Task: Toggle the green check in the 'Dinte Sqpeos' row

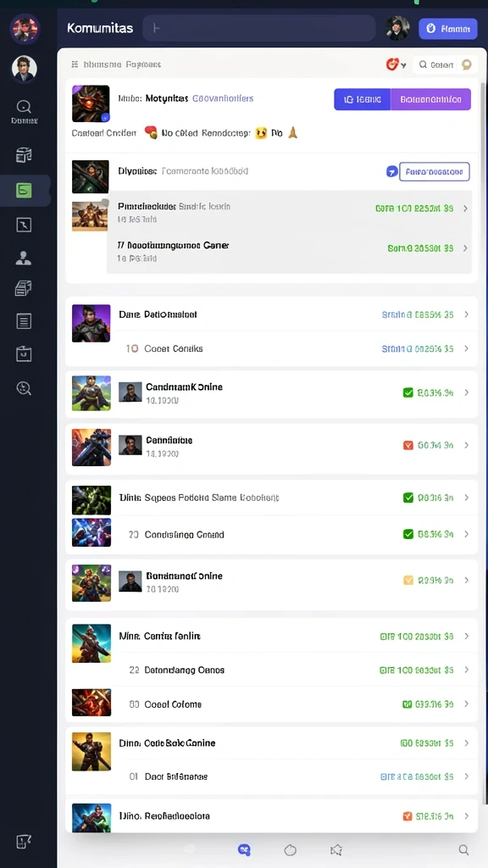Action: (x=408, y=498)
